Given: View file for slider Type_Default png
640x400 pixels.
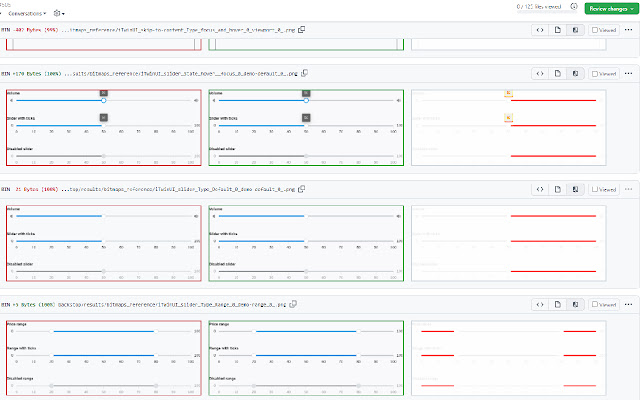Looking at the screenshot, I should pos(558,189).
